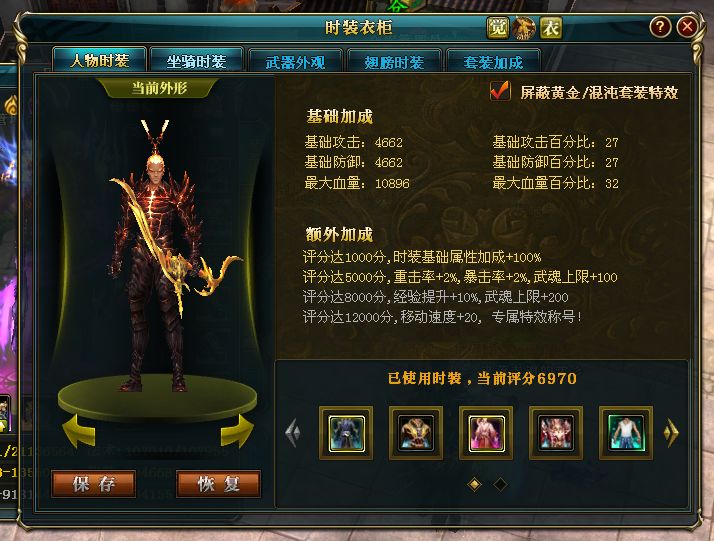Switch to 坐骑时装 tab
Viewport: 714px width, 541px height.
(x=196, y=61)
